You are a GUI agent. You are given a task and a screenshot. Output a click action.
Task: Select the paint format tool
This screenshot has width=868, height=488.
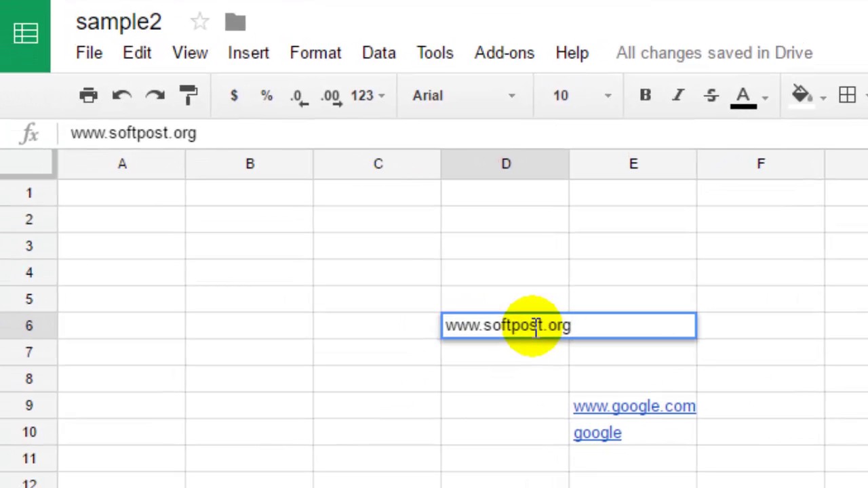tap(189, 96)
